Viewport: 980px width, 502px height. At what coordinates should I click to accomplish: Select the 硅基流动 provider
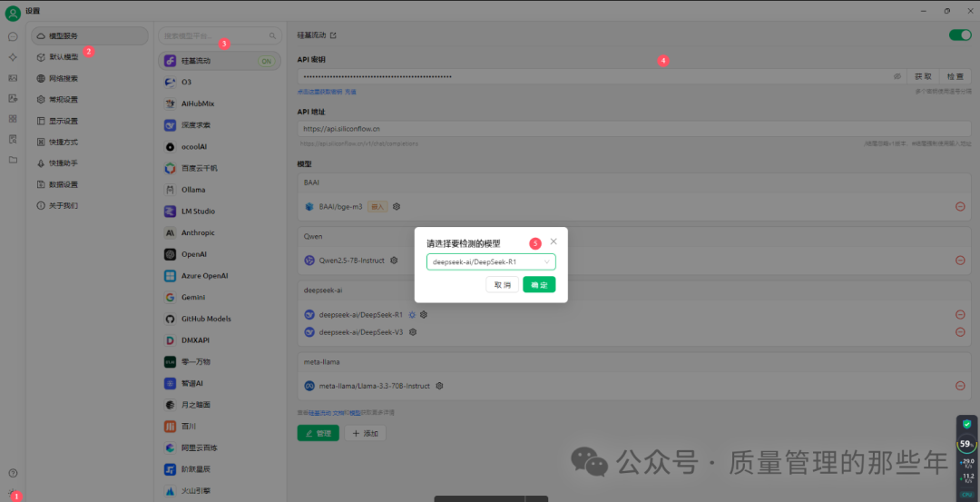(x=220, y=61)
